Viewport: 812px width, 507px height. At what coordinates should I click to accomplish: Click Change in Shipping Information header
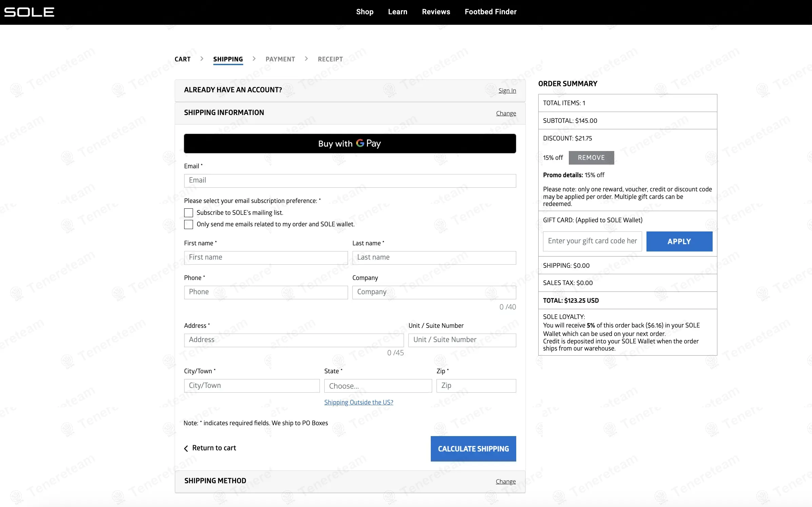pos(506,113)
